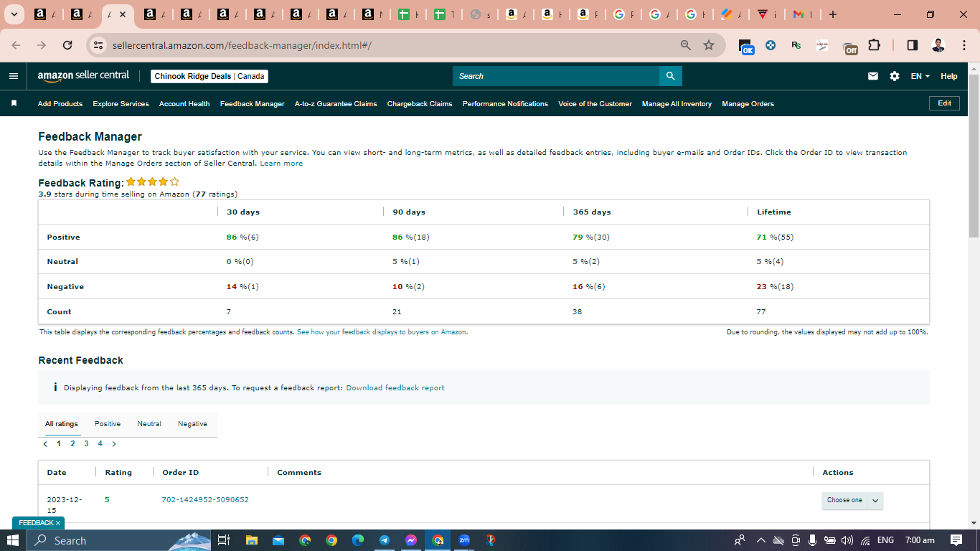Click the Amazon Seller Central logo
This screenshot has width=980, height=551.
[x=83, y=75]
